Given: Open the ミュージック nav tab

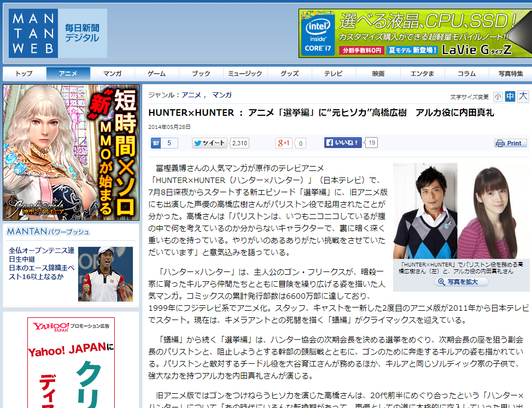Looking at the screenshot, I should click(245, 74).
